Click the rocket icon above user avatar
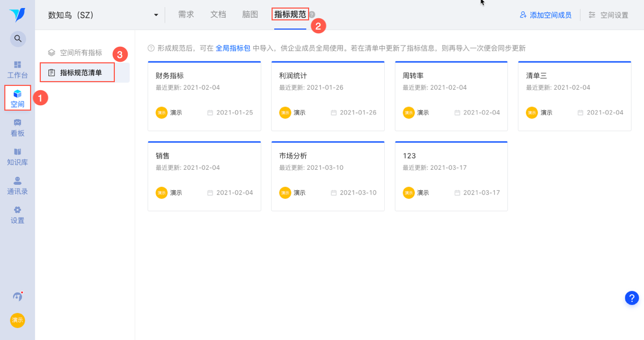644x340 pixels. click(x=18, y=296)
